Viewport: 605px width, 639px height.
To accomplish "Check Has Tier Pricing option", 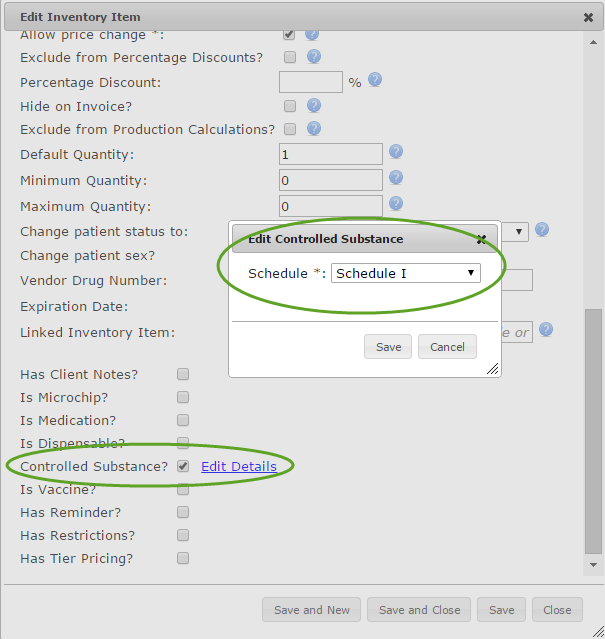I will [183, 558].
